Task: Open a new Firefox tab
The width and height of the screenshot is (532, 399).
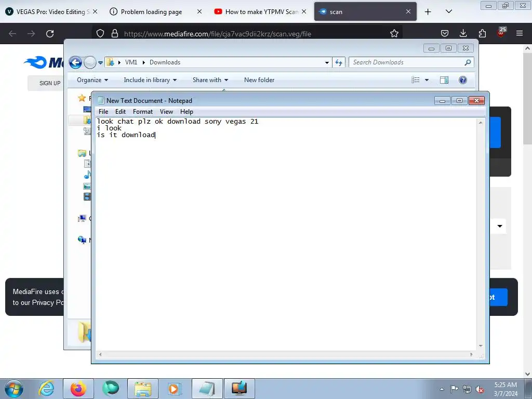Action: [428, 11]
